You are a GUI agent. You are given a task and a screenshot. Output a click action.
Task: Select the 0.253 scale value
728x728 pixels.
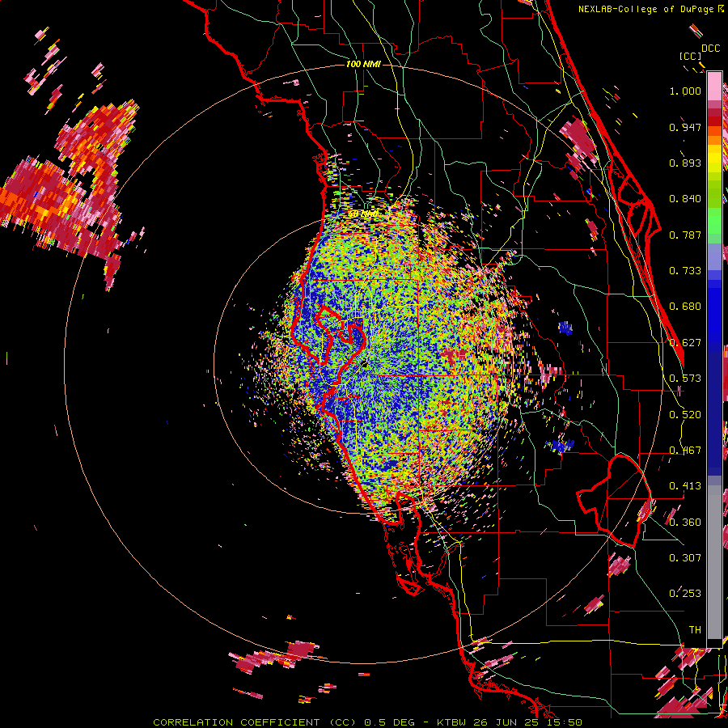[x=685, y=594]
